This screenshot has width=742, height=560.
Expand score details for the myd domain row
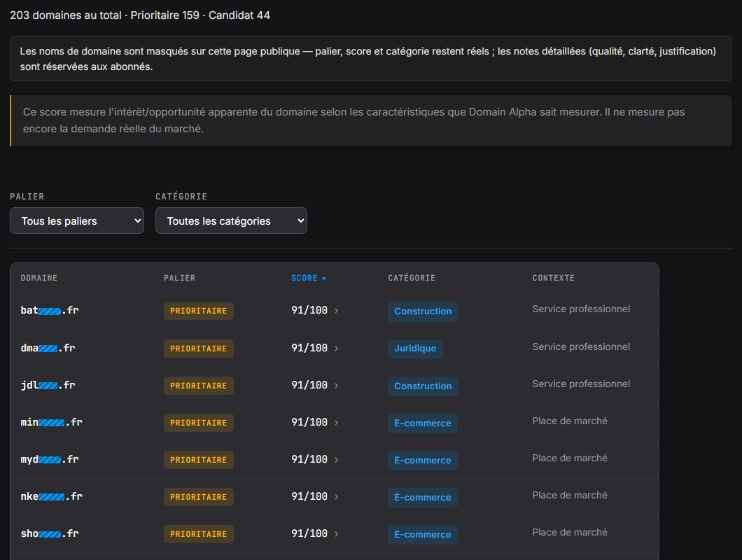point(337,460)
